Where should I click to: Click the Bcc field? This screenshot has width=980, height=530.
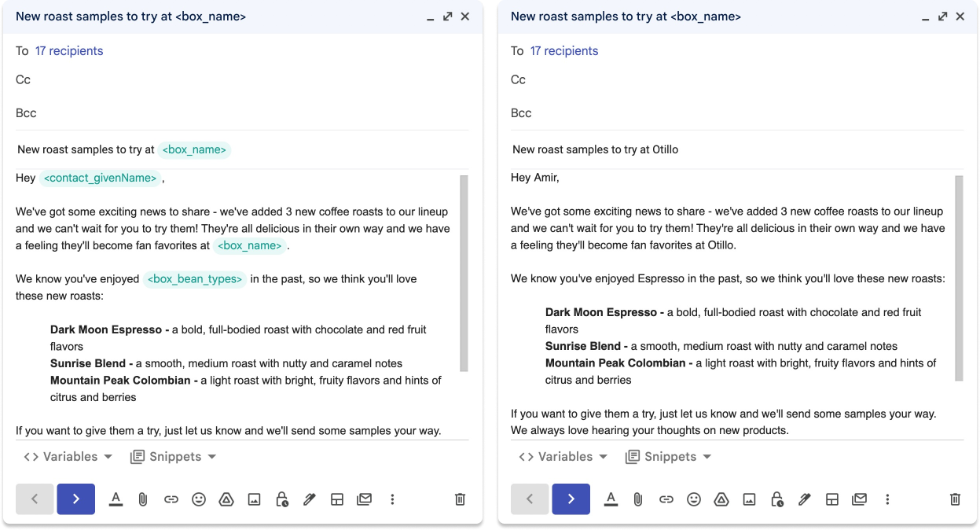tap(26, 112)
